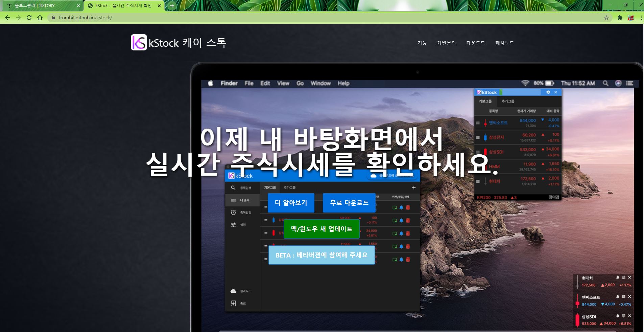Click the settings sliders icon on 엔씨소프트 desktop widget

(623, 296)
